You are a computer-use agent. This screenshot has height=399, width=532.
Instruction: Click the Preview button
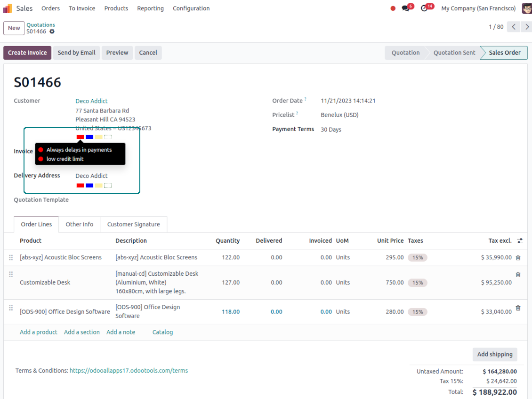click(x=117, y=53)
